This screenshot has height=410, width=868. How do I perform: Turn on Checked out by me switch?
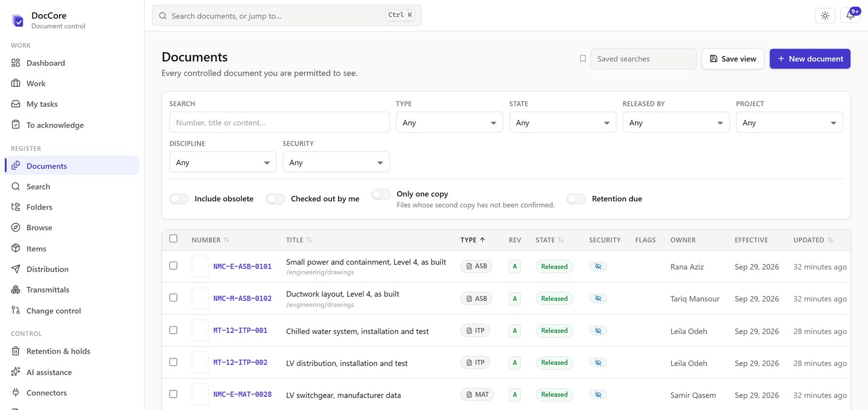point(275,199)
